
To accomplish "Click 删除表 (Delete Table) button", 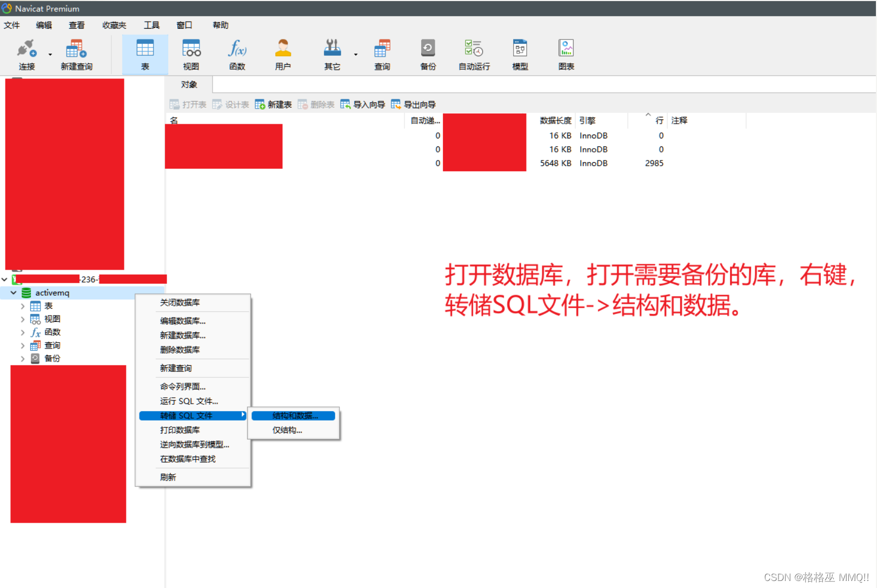I will pyautogui.click(x=316, y=104).
